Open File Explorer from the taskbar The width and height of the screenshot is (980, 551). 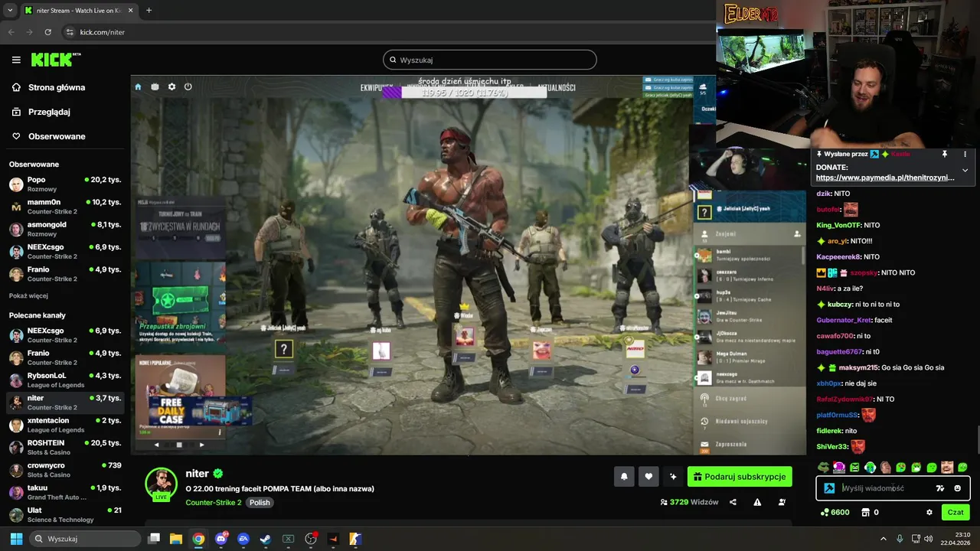[176, 539]
